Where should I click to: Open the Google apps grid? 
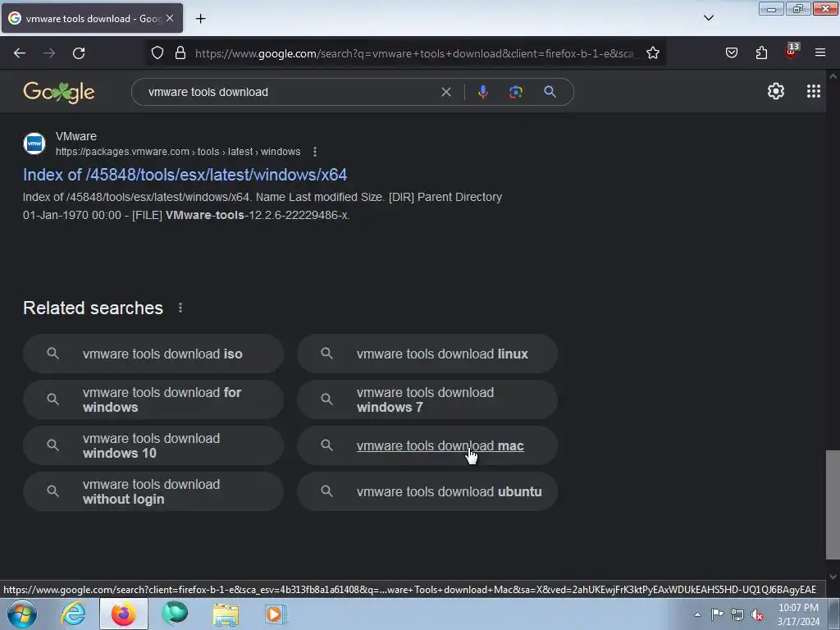(x=813, y=92)
